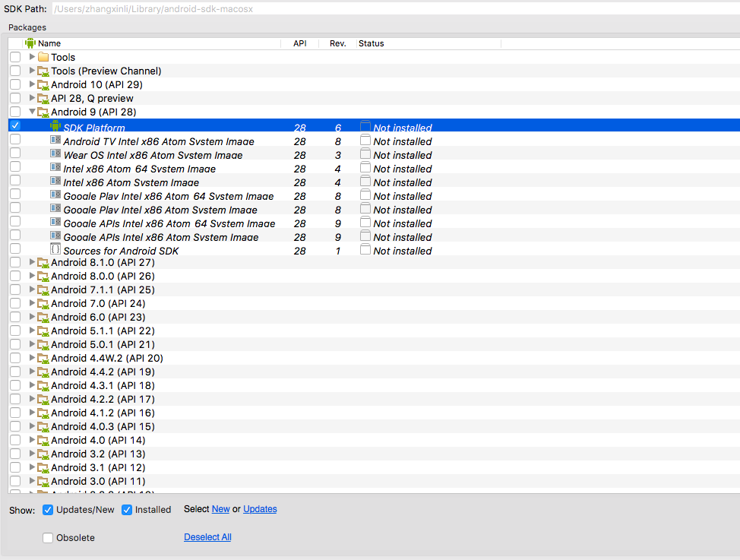The width and height of the screenshot is (740, 560).
Task: Expand the Tools group
Action: click(x=32, y=57)
